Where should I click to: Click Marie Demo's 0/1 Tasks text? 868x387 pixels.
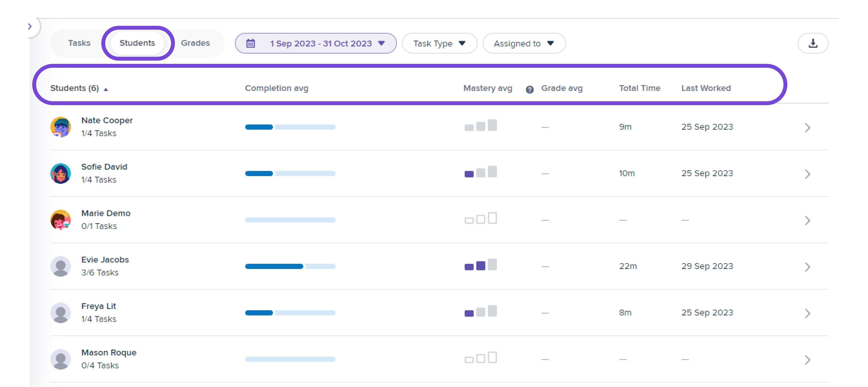coord(99,226)
